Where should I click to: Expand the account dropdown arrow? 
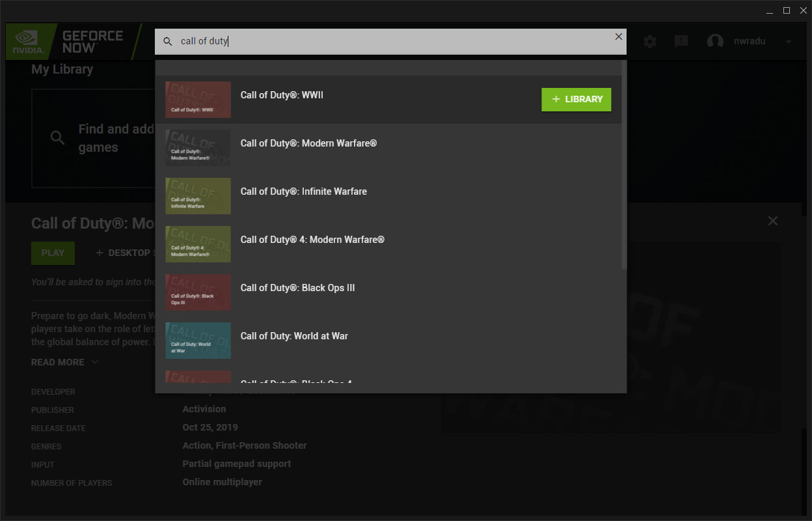(789, 42)
